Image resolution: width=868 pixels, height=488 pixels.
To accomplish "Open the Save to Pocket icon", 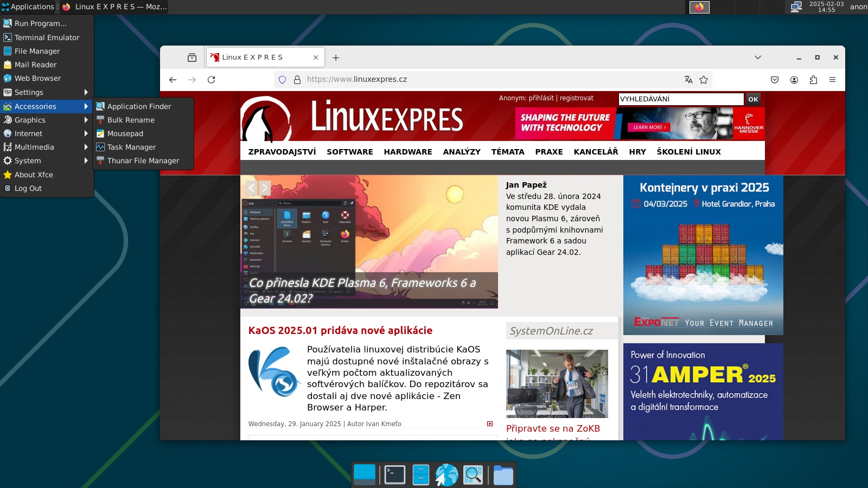I will (775, 80).
